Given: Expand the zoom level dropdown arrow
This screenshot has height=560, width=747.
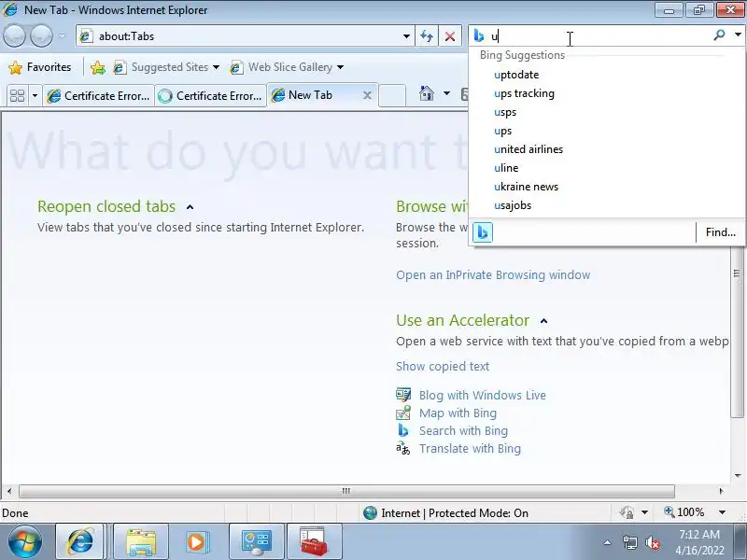Looking at the screenshot, I should tap(722, 512).
